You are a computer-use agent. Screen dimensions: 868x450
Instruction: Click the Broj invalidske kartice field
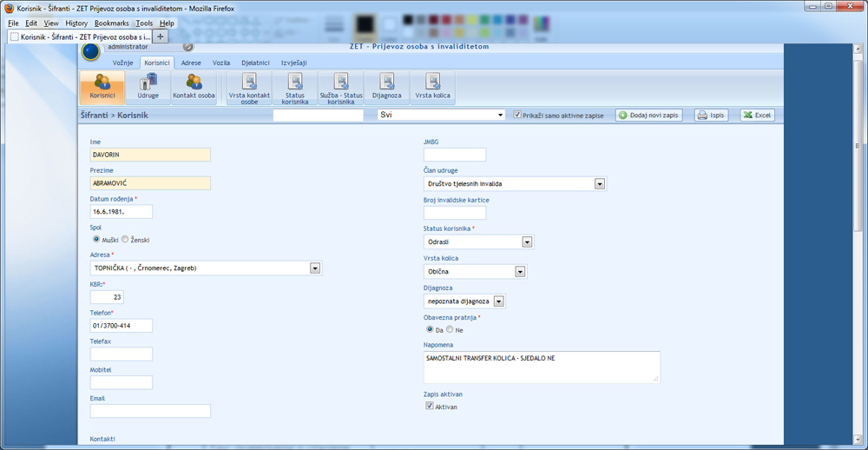(455, 213)
